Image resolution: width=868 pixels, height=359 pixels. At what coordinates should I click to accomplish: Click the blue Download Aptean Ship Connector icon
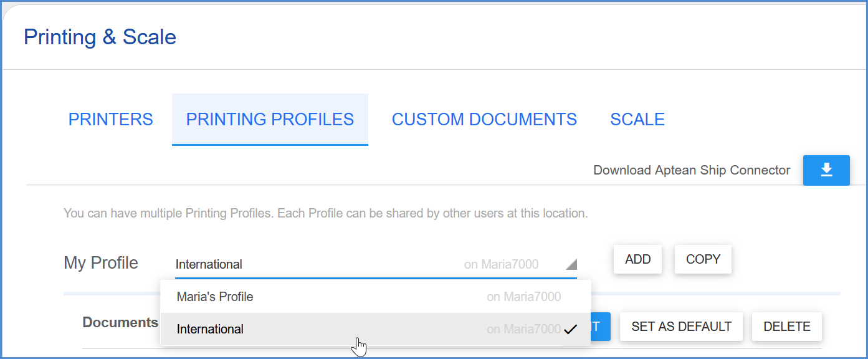point(826,170)
